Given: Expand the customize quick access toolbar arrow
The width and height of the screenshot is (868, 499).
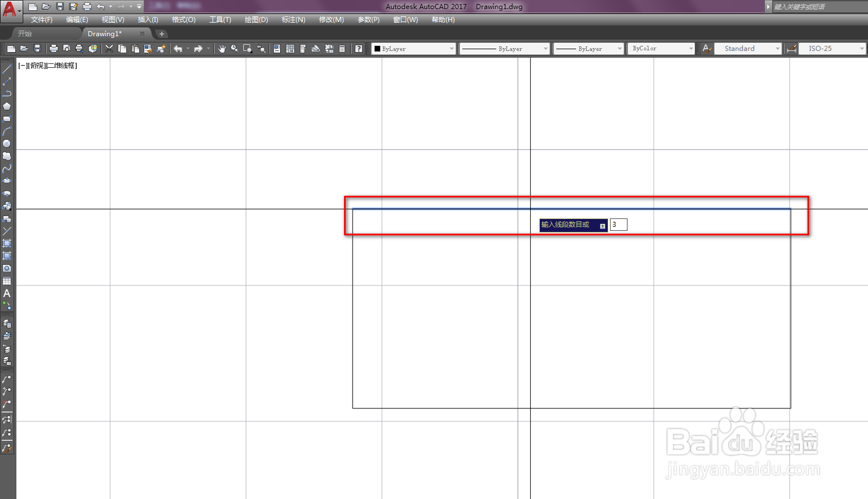Looking at the screenshot, I should tap(139, 7).
